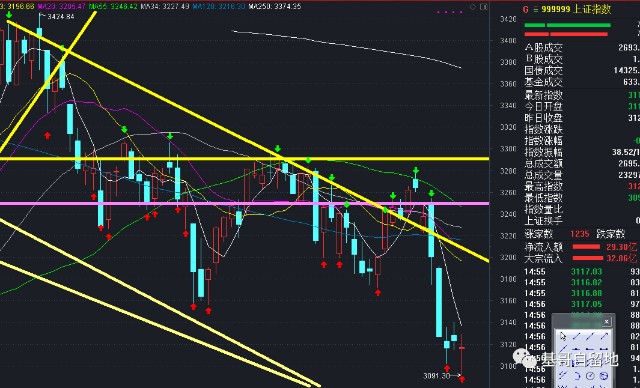Screen dimensions: 640x388
Task: Click the square panel icon above the chart
Action: [x=484, y=7]
